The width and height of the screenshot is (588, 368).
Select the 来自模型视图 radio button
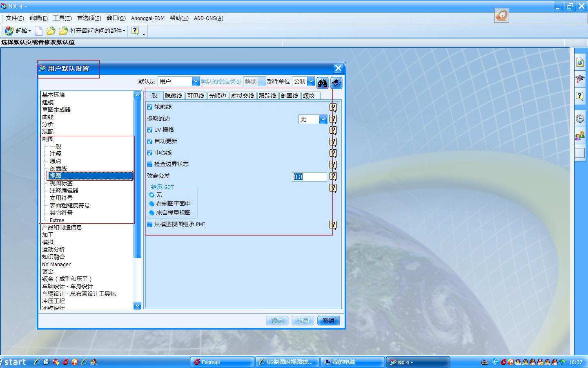pyautogui.click(x=152, y=213)
